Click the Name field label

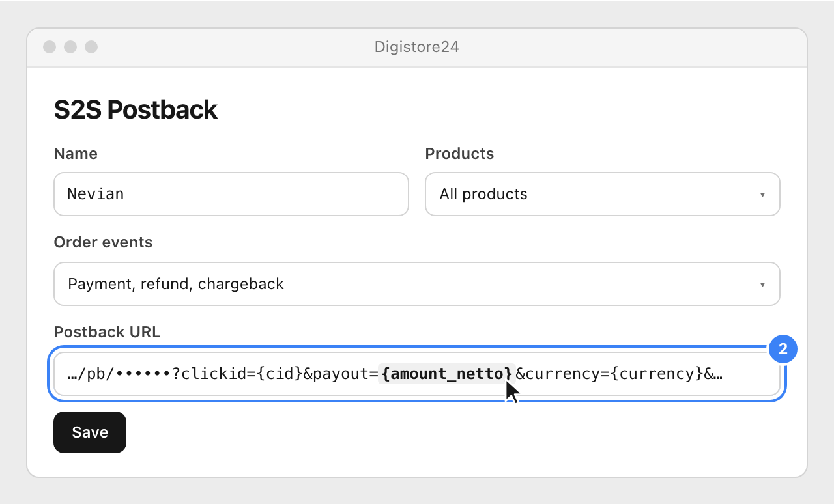tap(76, 154)
